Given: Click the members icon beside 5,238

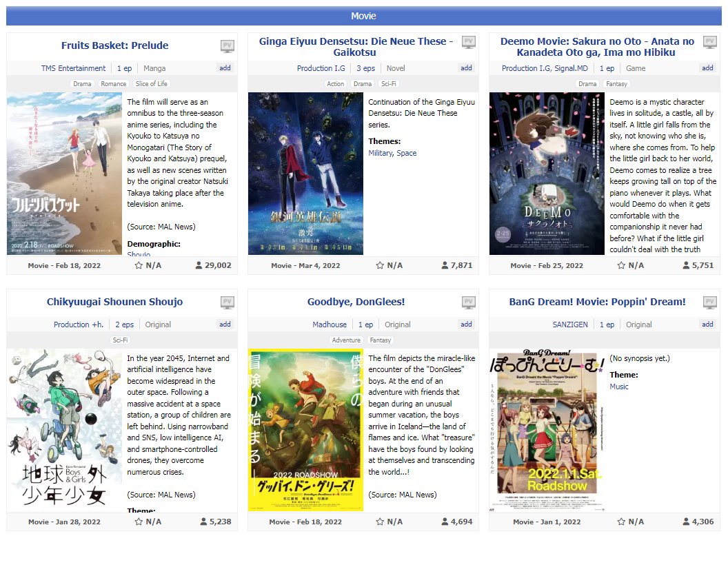Looking at the screenshot, I should (203, 522).
